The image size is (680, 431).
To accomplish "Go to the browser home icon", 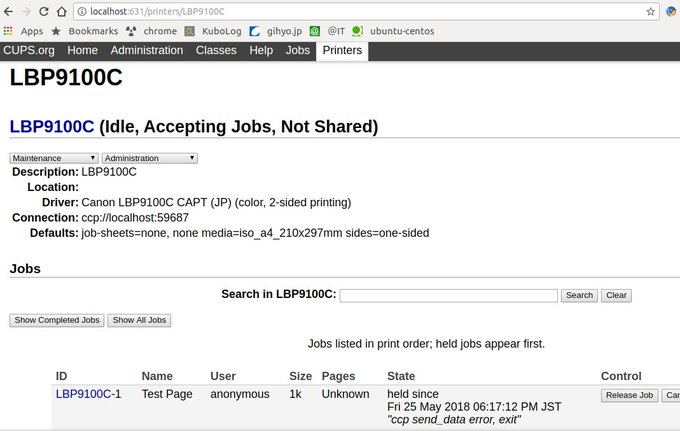I will (x=62, y=12).
